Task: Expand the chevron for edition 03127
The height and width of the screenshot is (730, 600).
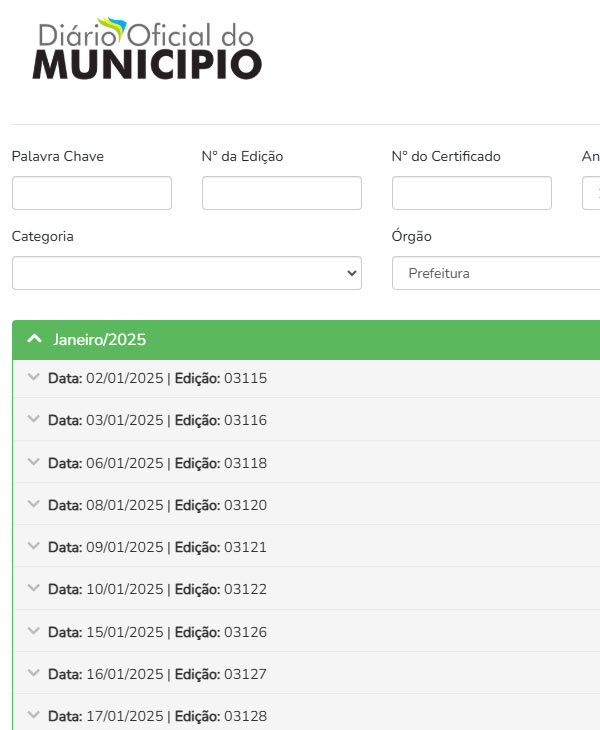Action: pyautogui.click(x=33, y=674)
